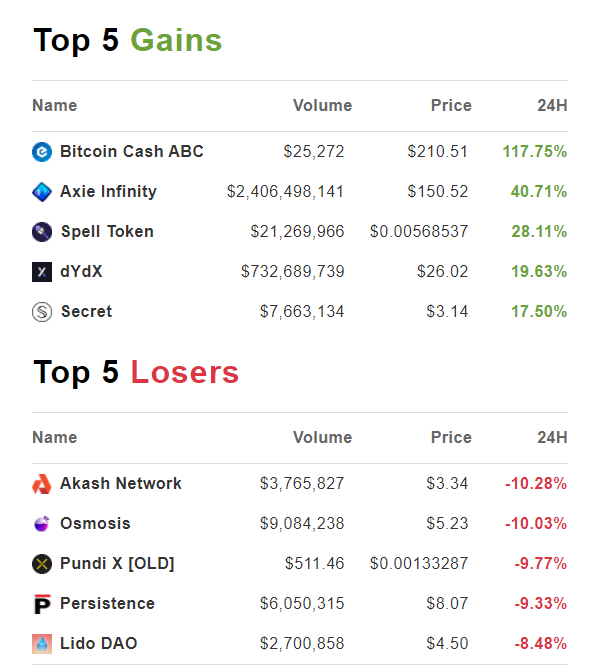The width and height of the screenshot is (600, 665).
Task: Sort losers by Price column header
Action: tap(450, 438)
